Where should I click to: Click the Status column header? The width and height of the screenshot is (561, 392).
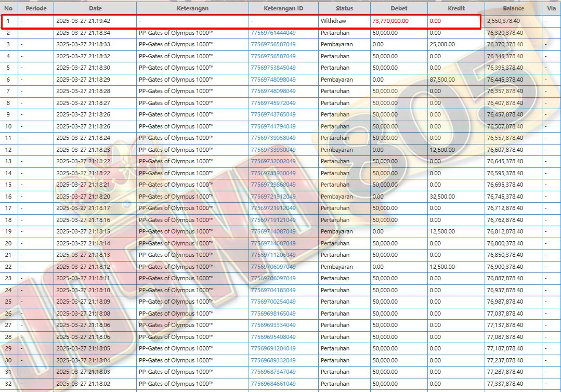(x=344, y=8)
